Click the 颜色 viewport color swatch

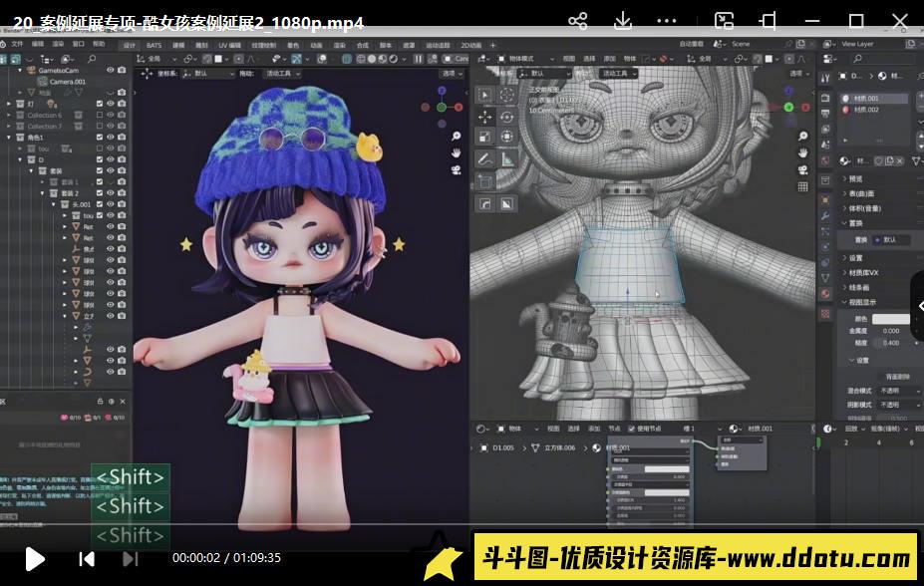click(x=891, y=319)
